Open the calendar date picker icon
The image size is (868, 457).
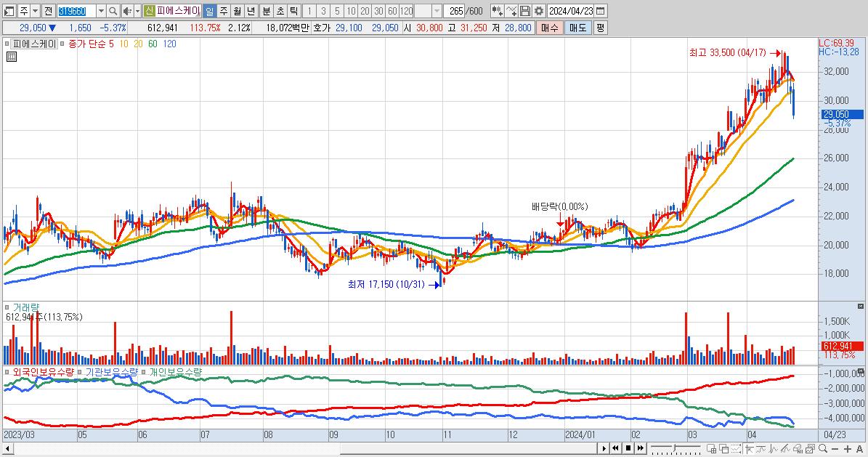pyautogui.click(x=601, y=10)
